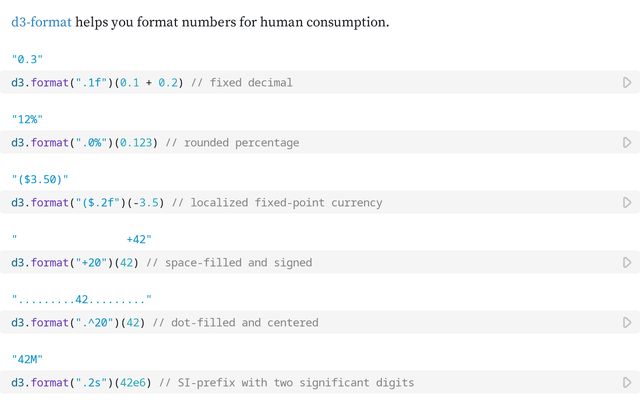This screenshot has width=640, height=400.
Task: Run the space-filled and signed cell
Action: click(627, 263)
